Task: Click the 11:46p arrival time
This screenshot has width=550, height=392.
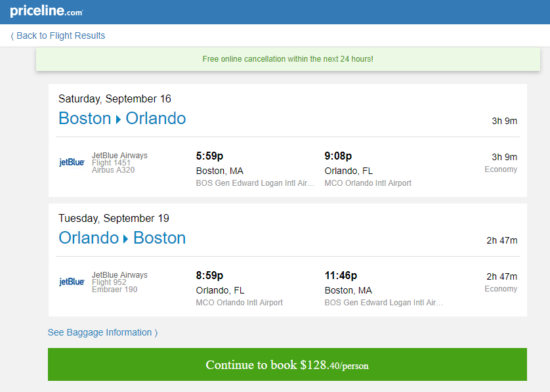Action: (x=341, y=275)
